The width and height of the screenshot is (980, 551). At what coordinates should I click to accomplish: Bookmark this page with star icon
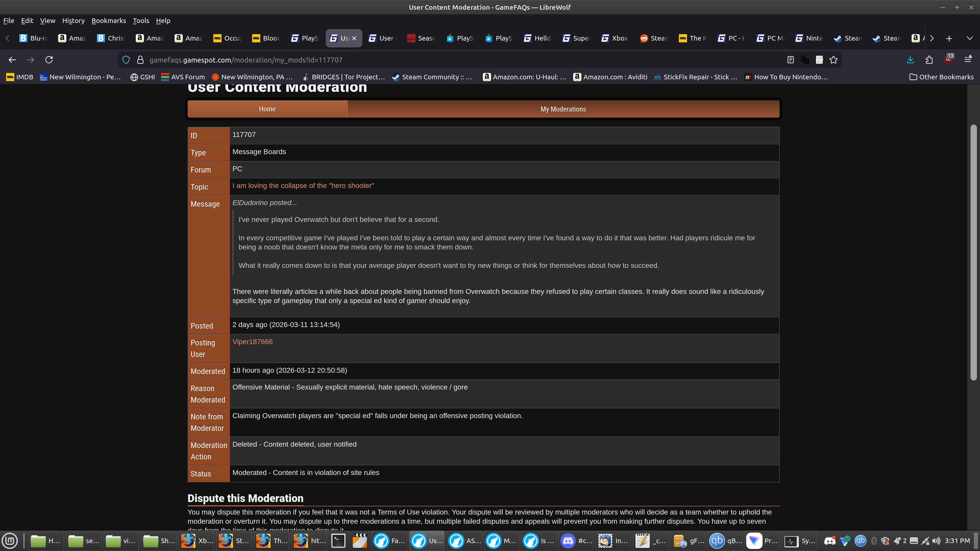(x=834, y=60)
